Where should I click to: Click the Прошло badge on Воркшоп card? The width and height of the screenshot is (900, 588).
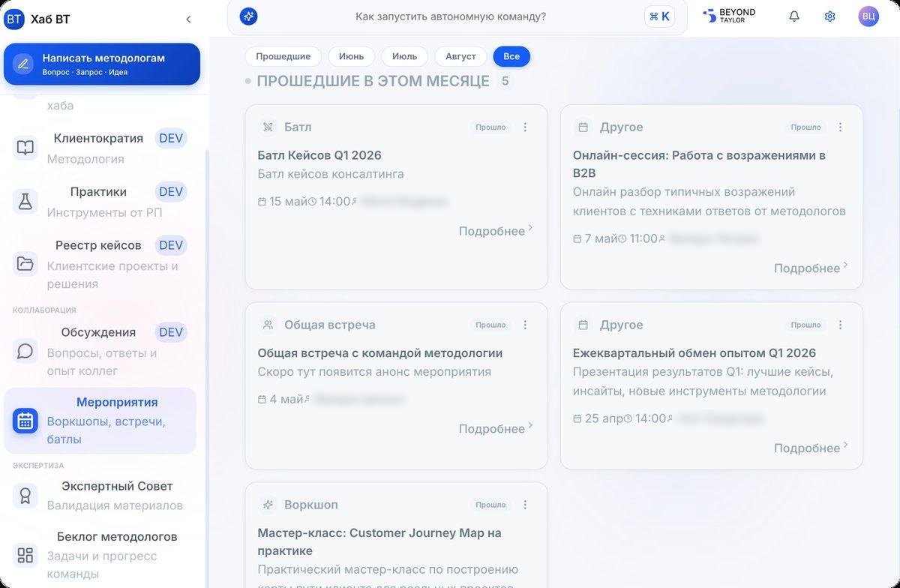pyautogui.click(x=490, y=505)
